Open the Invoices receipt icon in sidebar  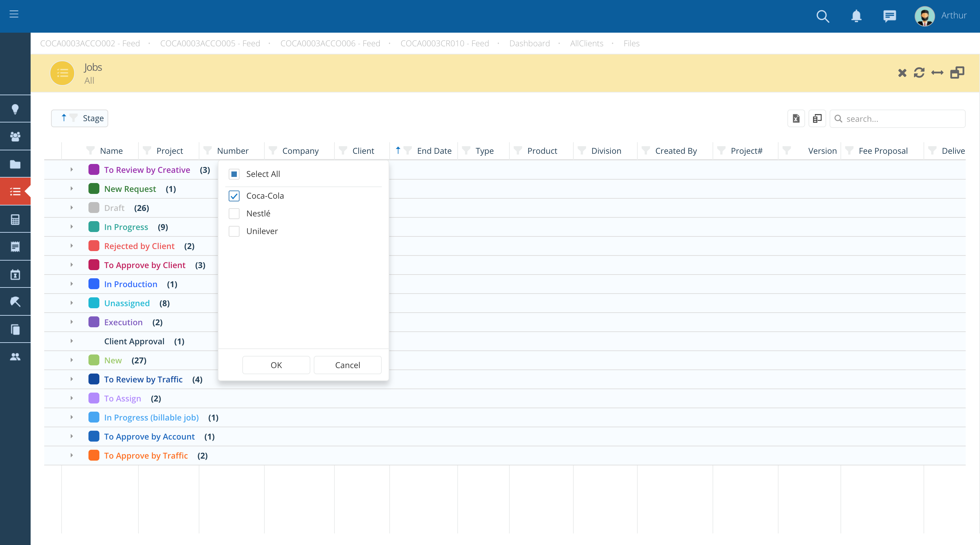(x=15, y=246)
